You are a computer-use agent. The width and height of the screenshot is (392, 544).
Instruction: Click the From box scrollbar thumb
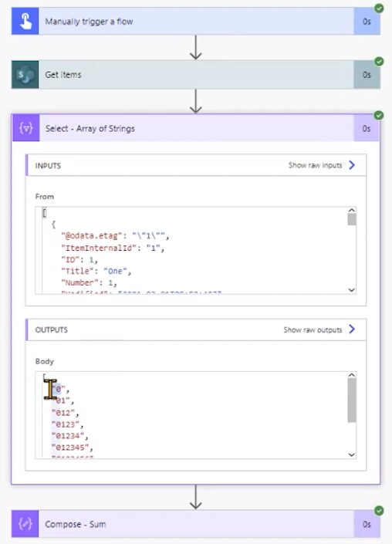click(352, 220)
